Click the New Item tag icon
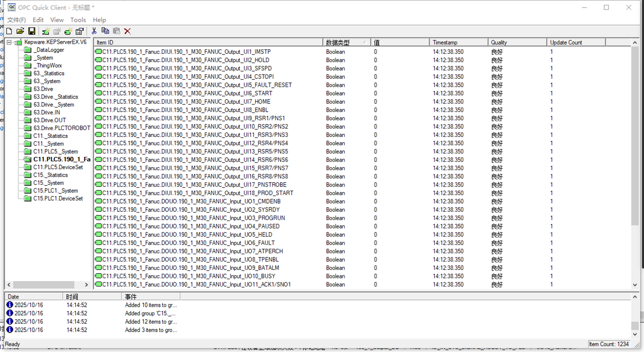This screenshot has width=644, height=352. tap(68, 31)
